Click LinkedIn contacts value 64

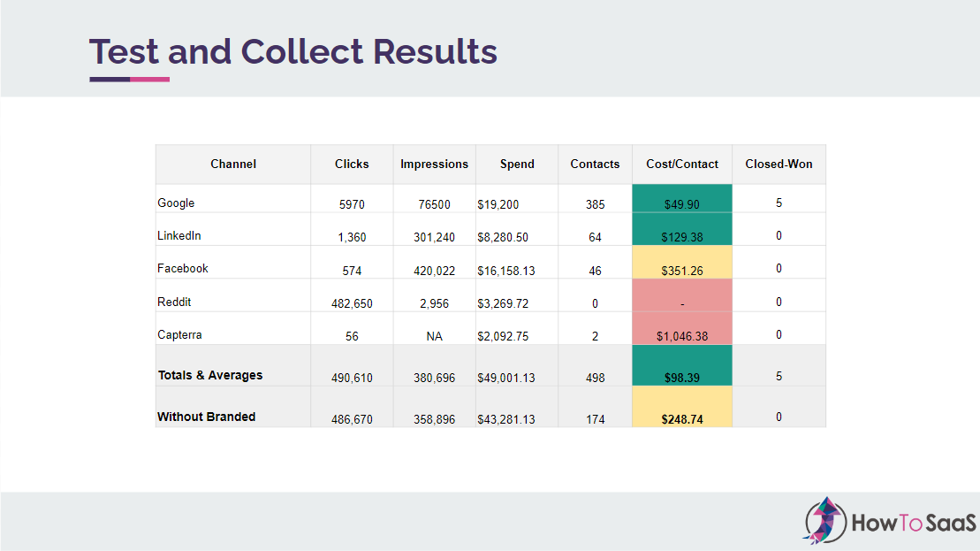(595, 238)
